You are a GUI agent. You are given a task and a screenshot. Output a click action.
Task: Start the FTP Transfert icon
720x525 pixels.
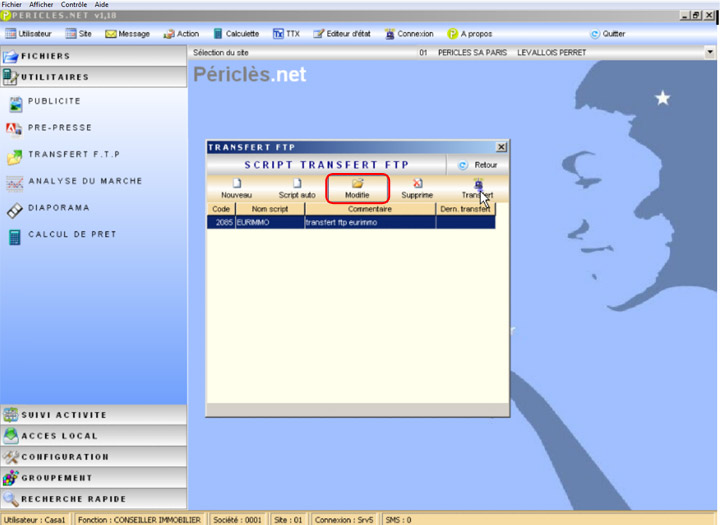pyautogui.click(x=477, y=188)
